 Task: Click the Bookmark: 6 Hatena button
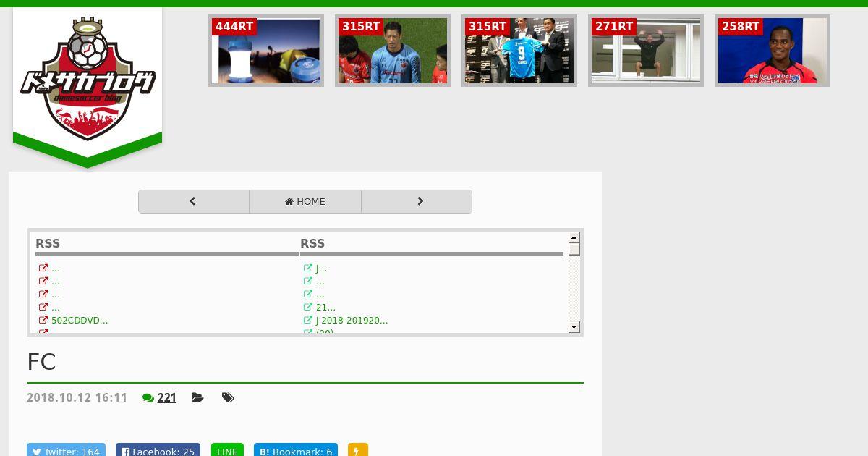(296, 451)
